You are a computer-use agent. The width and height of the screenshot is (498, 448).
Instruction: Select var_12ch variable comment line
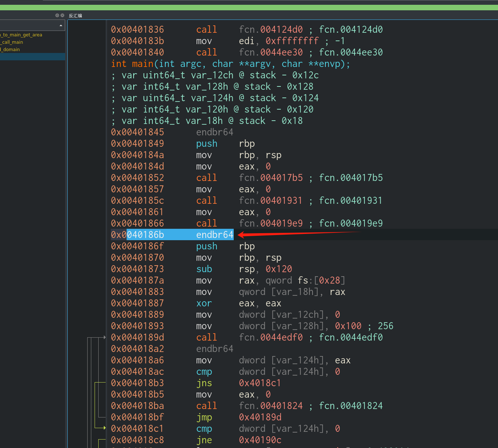[215, 75]
